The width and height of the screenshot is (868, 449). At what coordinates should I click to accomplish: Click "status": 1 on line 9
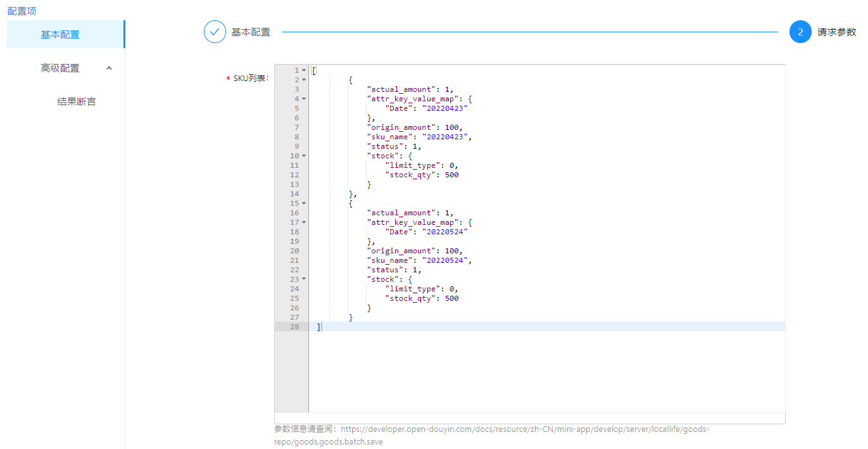pos(394,146)
